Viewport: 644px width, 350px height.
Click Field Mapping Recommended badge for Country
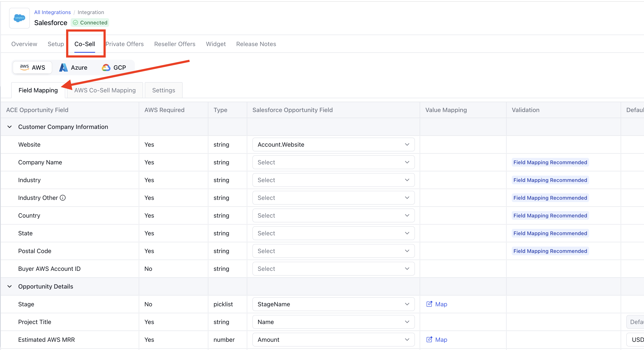coord(550,216)
